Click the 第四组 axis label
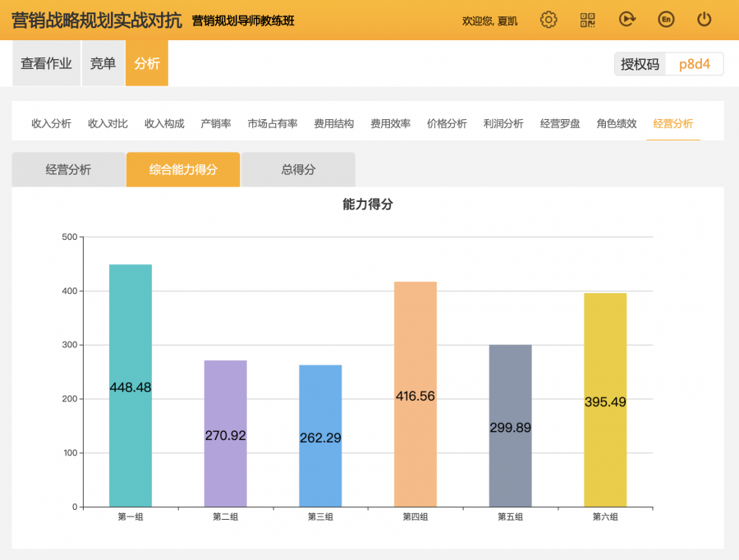 pyautogui.click(x=415, y=516)
